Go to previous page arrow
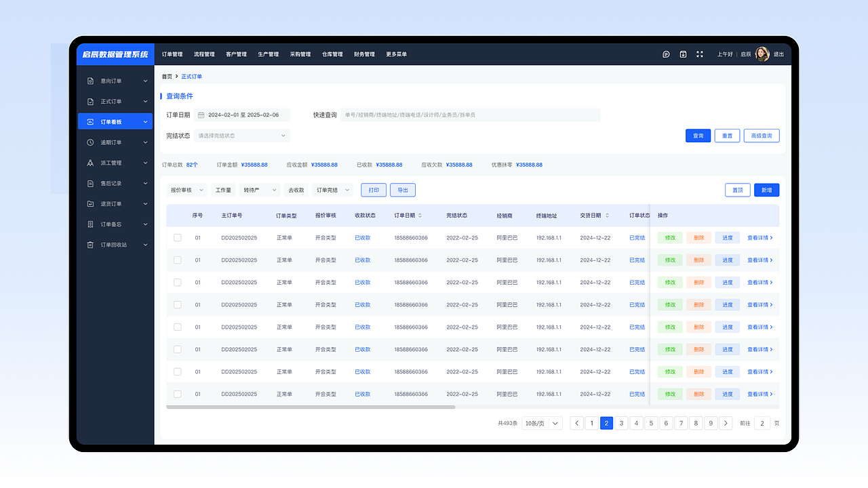The image size is (868, 488). click(x=577, y=423)
